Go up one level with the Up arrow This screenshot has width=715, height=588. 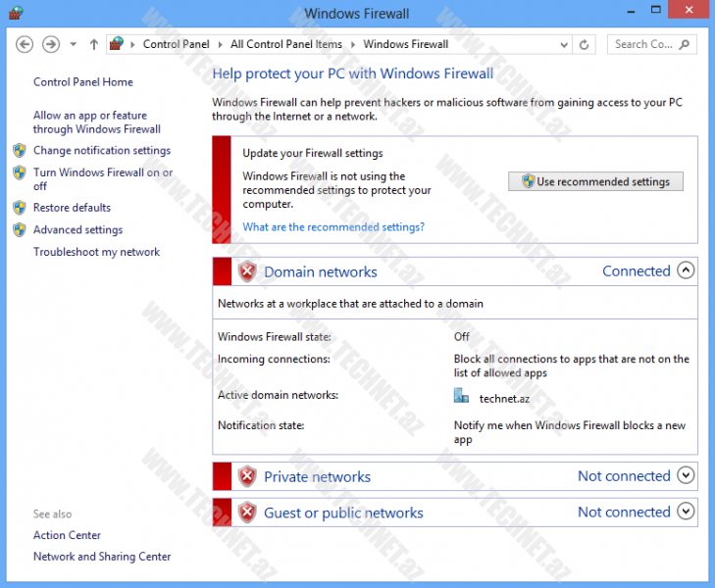pos(94,45)
